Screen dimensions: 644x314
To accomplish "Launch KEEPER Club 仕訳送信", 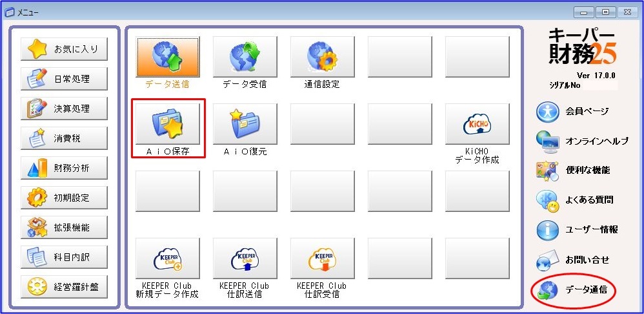I will 245,258.
